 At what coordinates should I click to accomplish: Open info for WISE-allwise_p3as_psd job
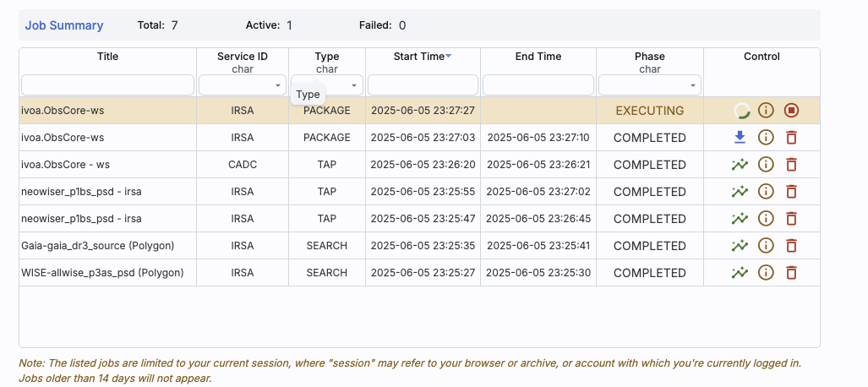pos(766,272)
